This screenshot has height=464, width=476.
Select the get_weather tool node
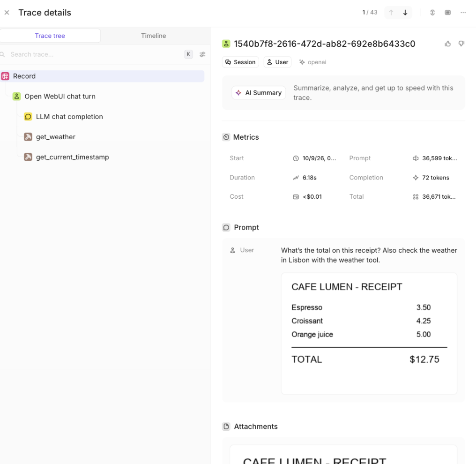pyautogui.click(x=56, y=137)
